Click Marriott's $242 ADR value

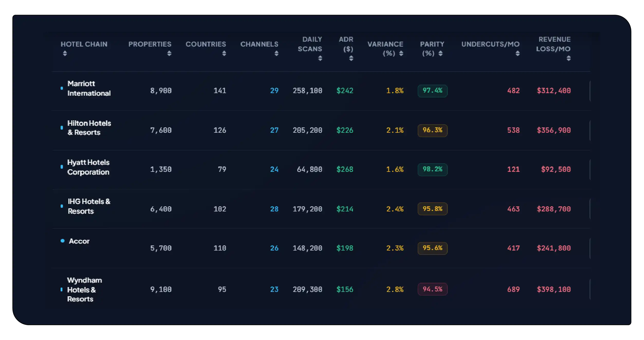[x=345, y=91]
